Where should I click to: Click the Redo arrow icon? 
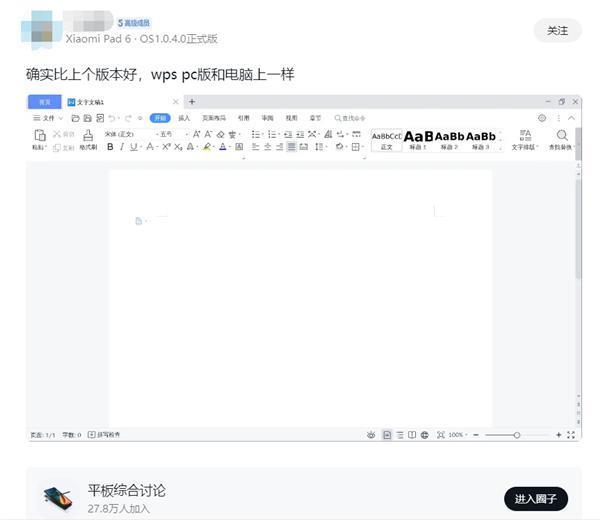point(128,118)
